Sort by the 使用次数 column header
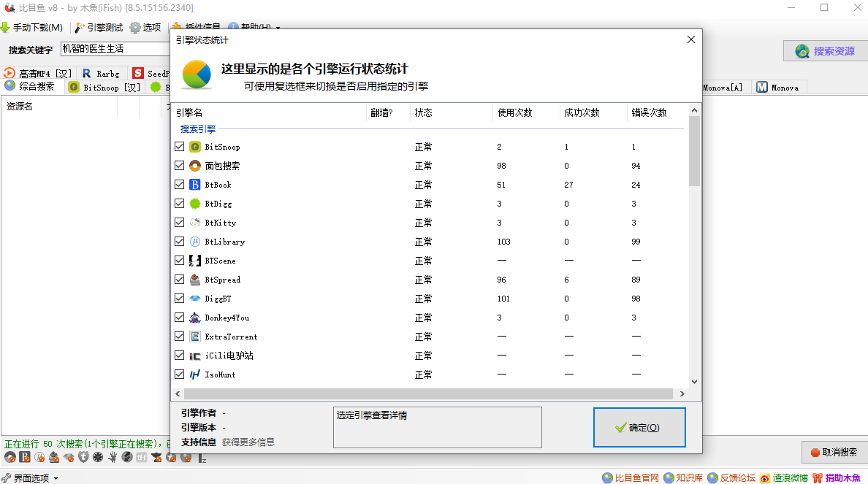The image size is (868, 484). coord(526,112)
